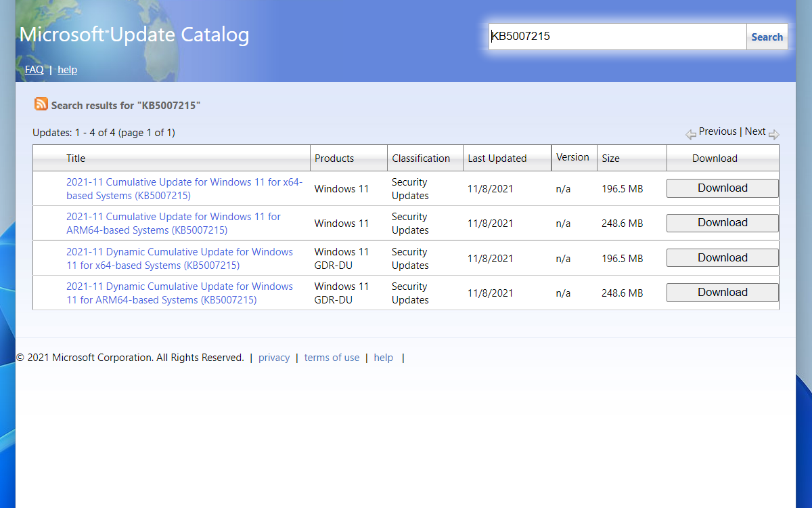Click the KB5007215 search input field
The width and height of the screenshot is (812, 508).
[x=617, y=37]
